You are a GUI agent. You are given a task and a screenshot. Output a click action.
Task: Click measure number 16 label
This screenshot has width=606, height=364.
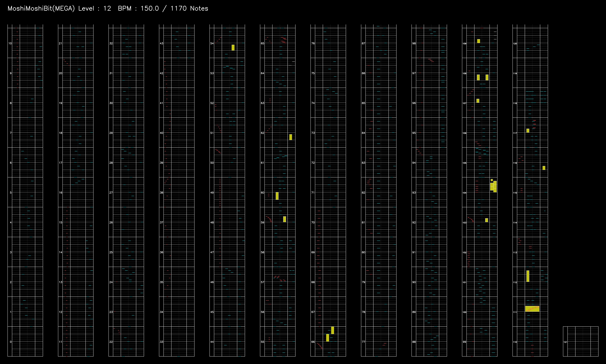[61, 193]
